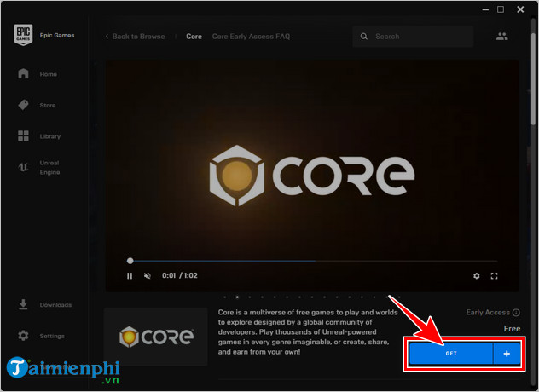
Task: Open the Library grid icon
Action: point(23,135)
